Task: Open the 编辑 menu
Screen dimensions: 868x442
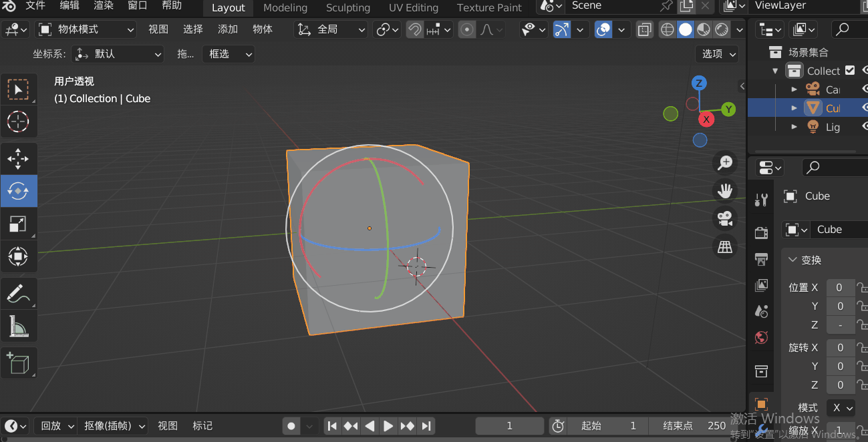Action: pyautogui.click(x=69, y=5)
